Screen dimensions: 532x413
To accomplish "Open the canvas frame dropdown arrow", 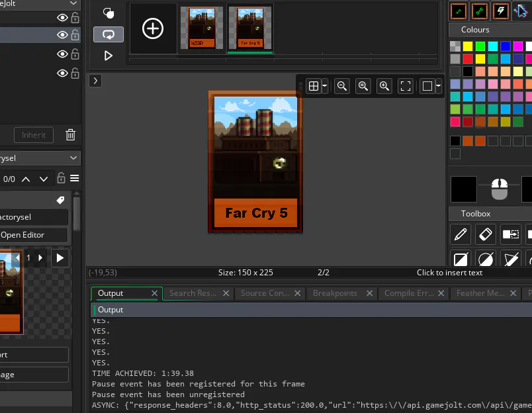I will [438, 86].
